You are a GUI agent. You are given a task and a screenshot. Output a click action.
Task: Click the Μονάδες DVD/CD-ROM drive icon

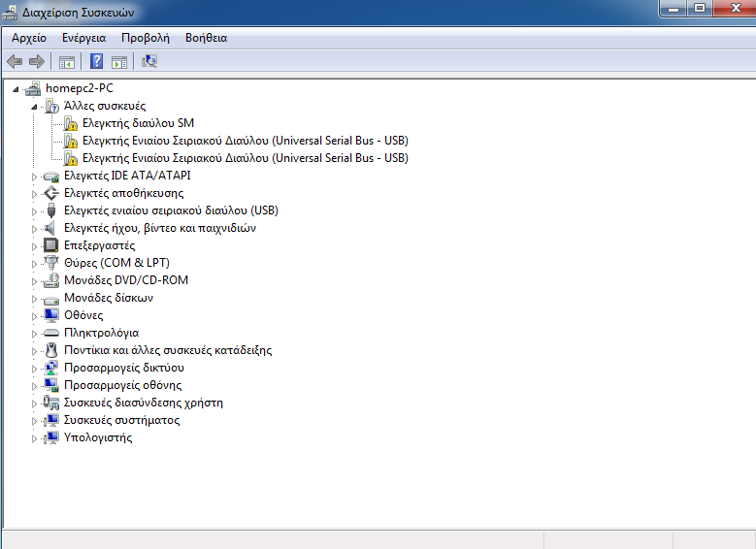click(x=51, y=280)
